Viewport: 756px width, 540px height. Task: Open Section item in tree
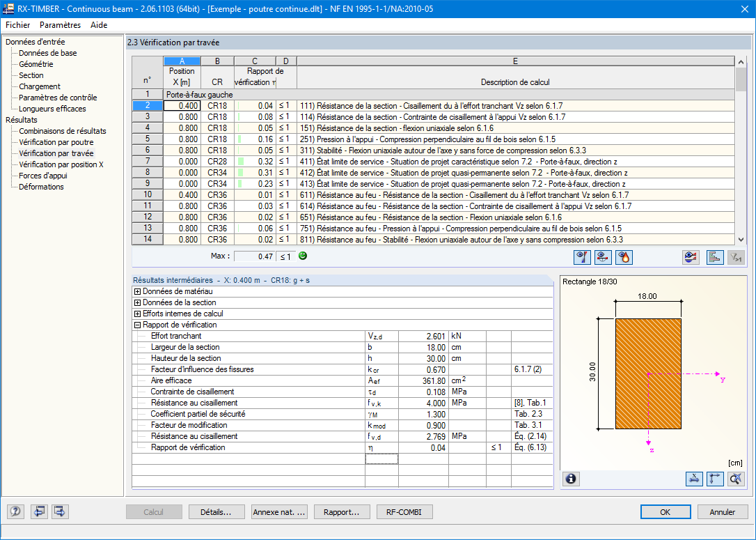point(31,75)
